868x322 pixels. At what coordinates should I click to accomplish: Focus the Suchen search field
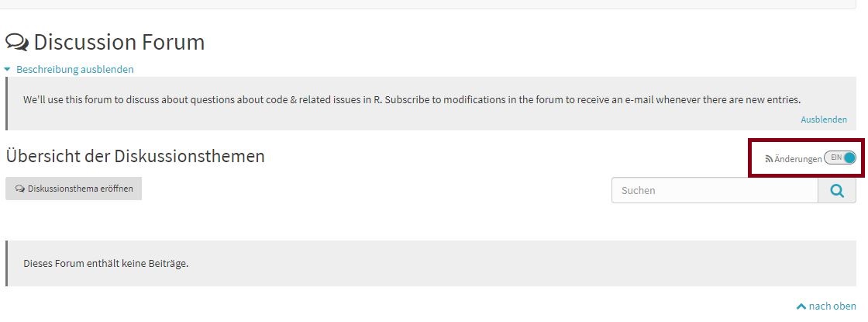pyautogui.click(x=715, y=191)
